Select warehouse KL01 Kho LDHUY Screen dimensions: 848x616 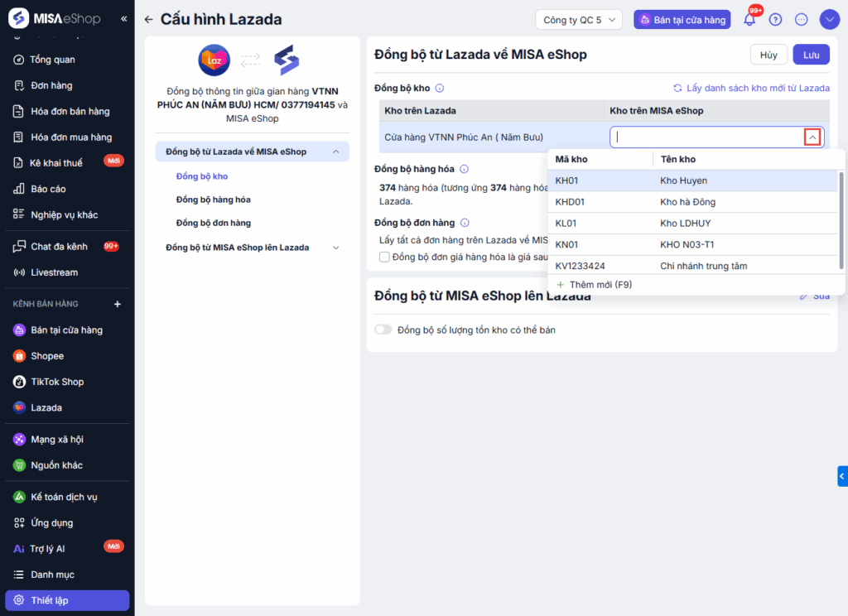[x=693, y=224]
